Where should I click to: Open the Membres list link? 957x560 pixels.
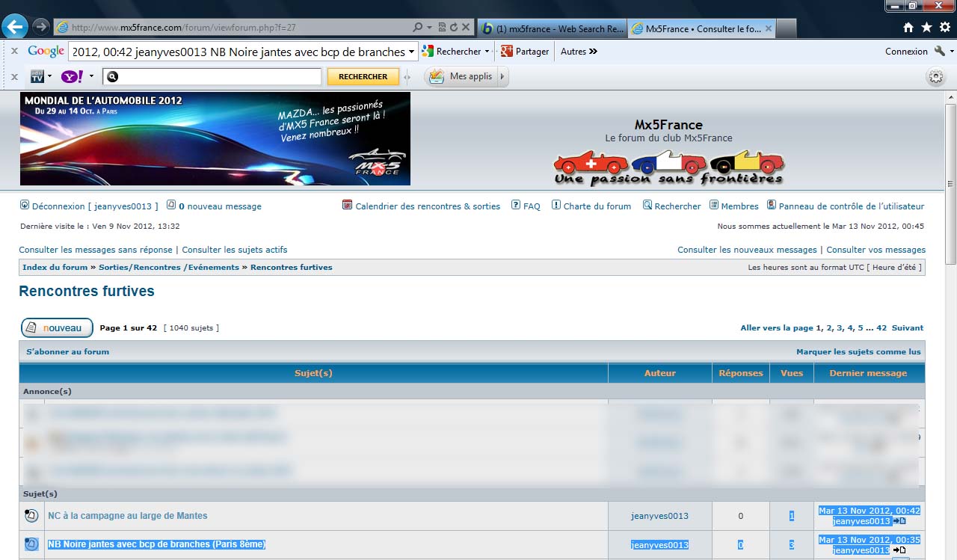pos(739,206)
